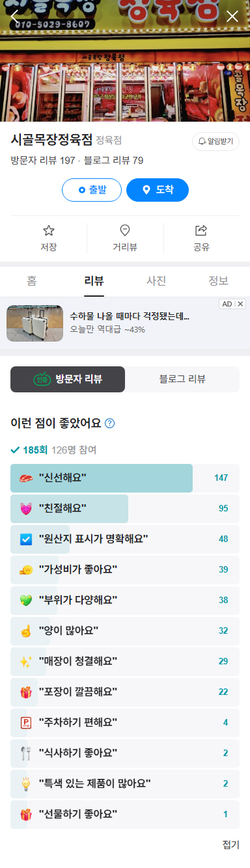250x868 pixels.
Task: Open the 정보 tab
Action: point(219,281)
